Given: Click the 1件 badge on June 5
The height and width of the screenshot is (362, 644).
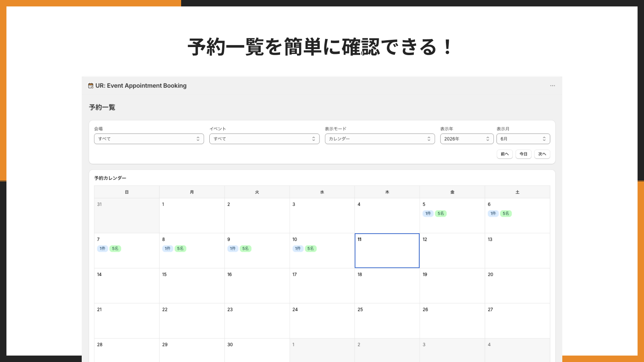Looking at the screenshot, I should (x=428, y=214).
